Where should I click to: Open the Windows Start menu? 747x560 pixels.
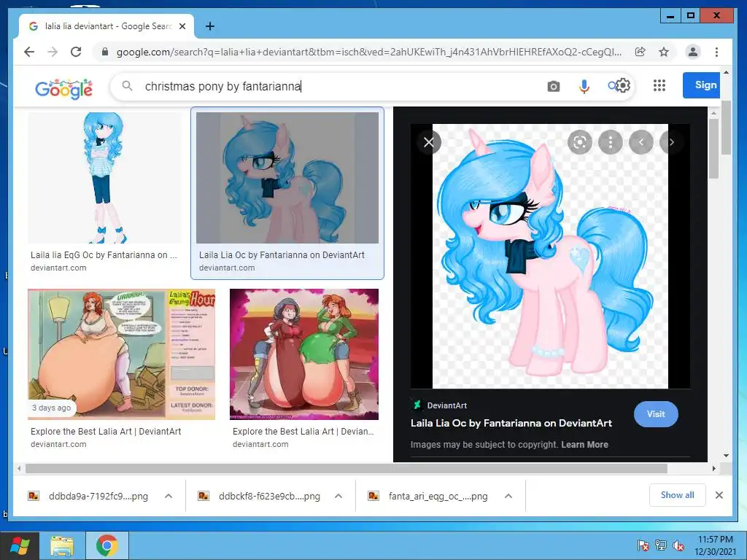coord(20,545)
